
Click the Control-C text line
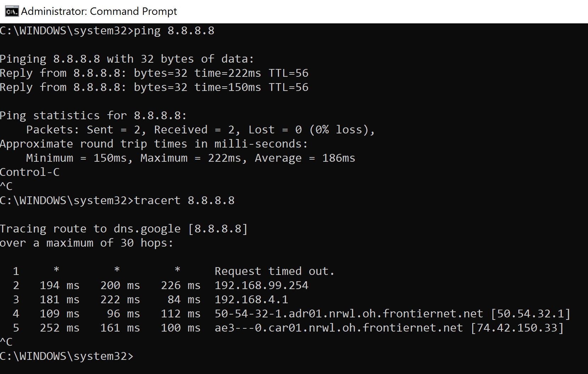click(30, 172)
